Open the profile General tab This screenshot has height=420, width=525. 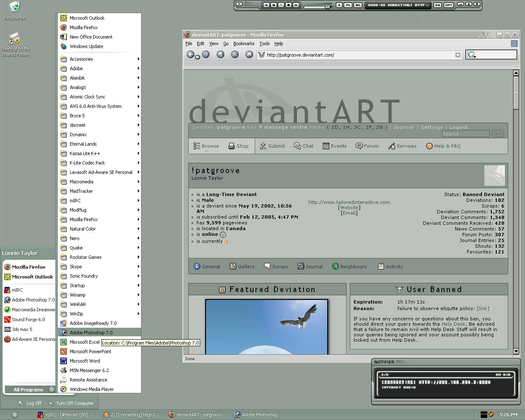207,267
